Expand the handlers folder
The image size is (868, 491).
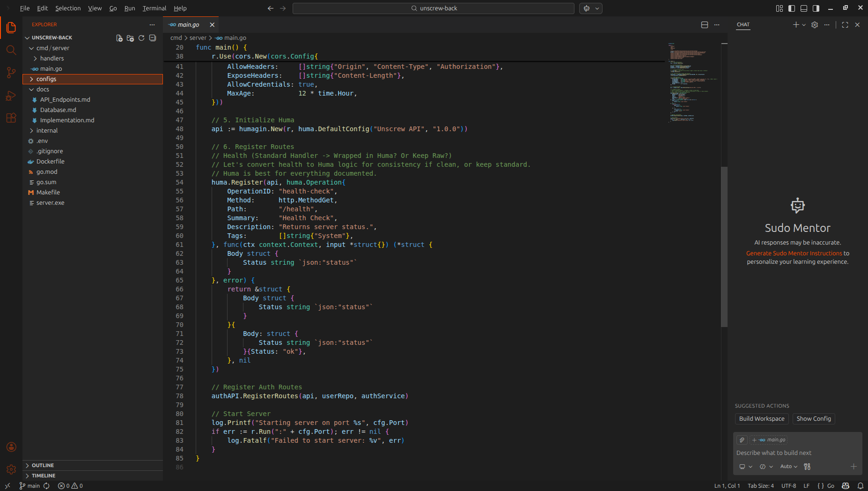pyautogui.click(x=93, y=59)
